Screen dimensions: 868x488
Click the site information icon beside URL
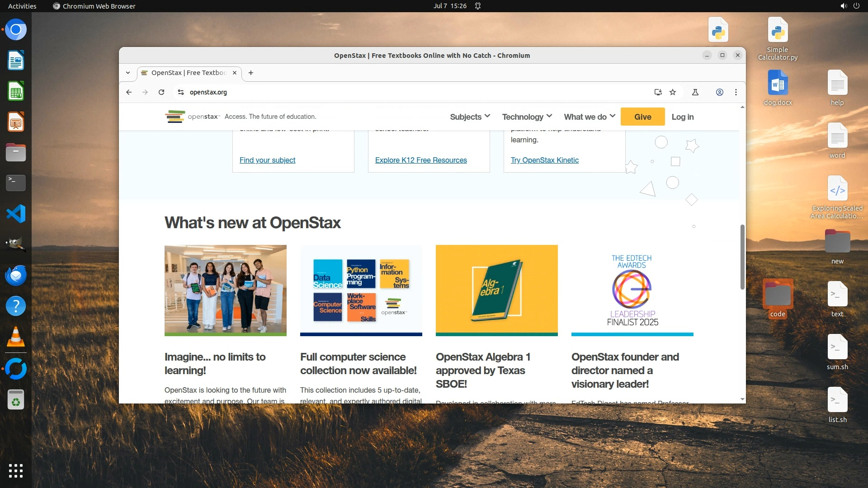(x=181, y=92)
